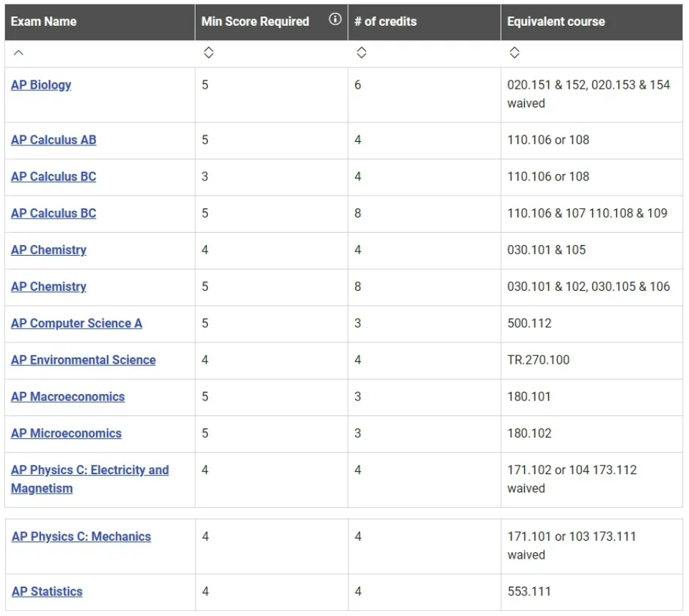Open the AP Microeconomics exam link
The image size is (689, 616).
66,433
